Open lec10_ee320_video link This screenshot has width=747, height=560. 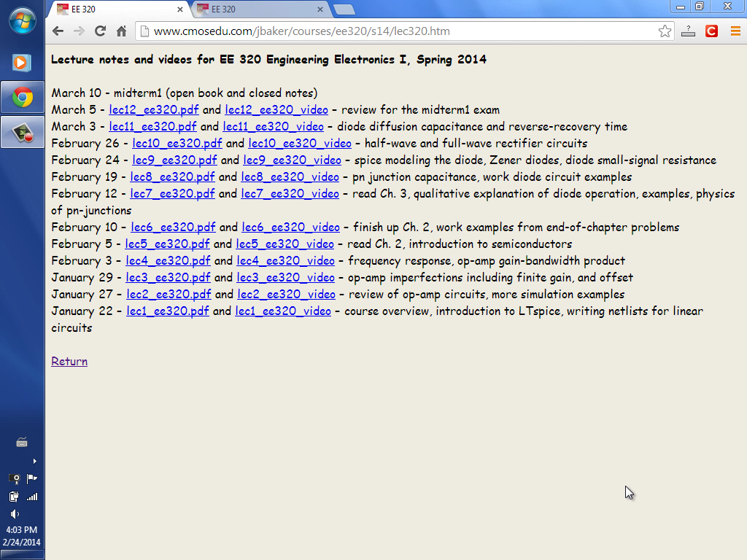coord(300,144)
